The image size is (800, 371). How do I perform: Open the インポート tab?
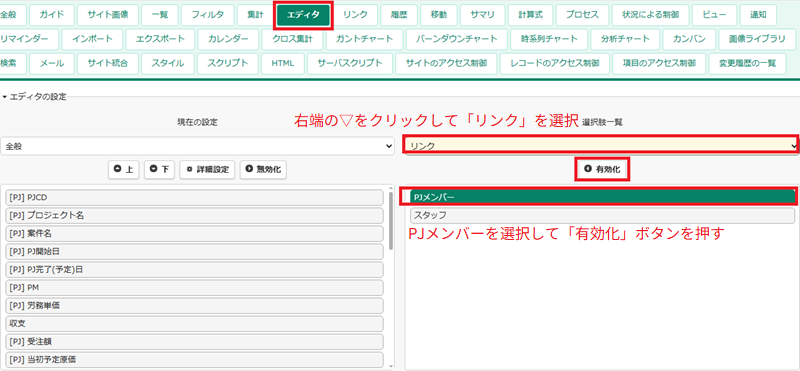click(x=92, y=39)
